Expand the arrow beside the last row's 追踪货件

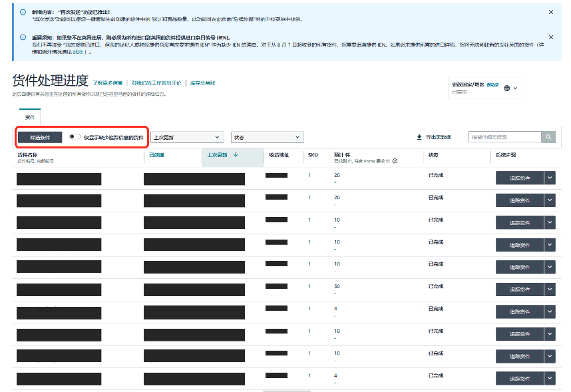pos(549,378)
